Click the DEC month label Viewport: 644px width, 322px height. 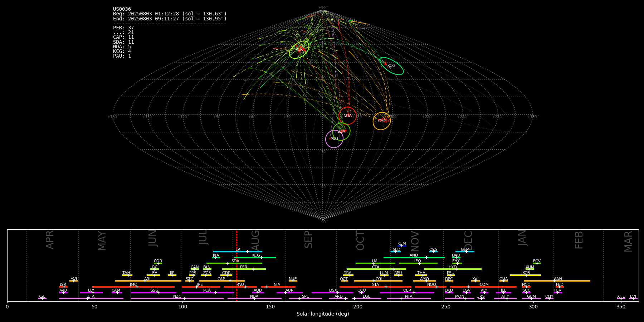[468, 240]
